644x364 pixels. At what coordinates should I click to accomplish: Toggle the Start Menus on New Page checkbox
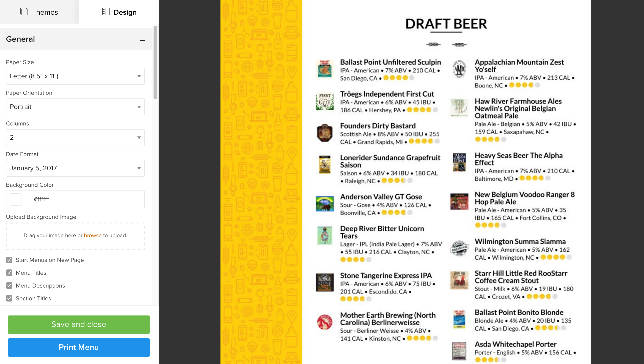coord(9,260)
